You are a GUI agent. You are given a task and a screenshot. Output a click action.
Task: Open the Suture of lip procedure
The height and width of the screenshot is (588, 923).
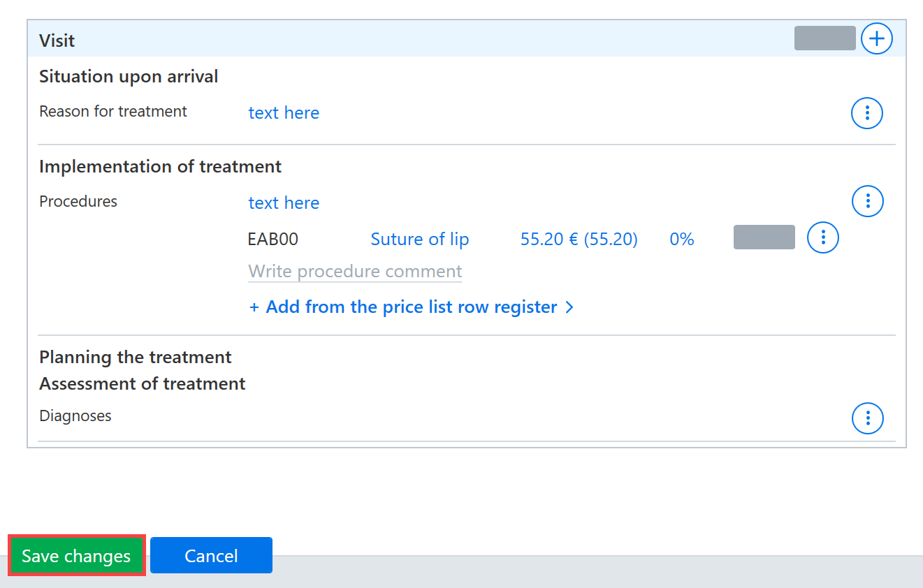(x=420, y=240)
